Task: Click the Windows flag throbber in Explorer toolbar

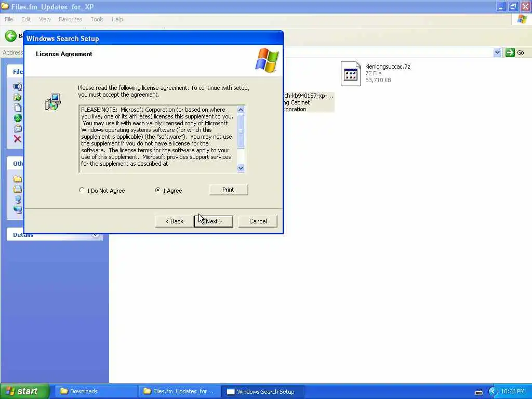Action: 522,19
